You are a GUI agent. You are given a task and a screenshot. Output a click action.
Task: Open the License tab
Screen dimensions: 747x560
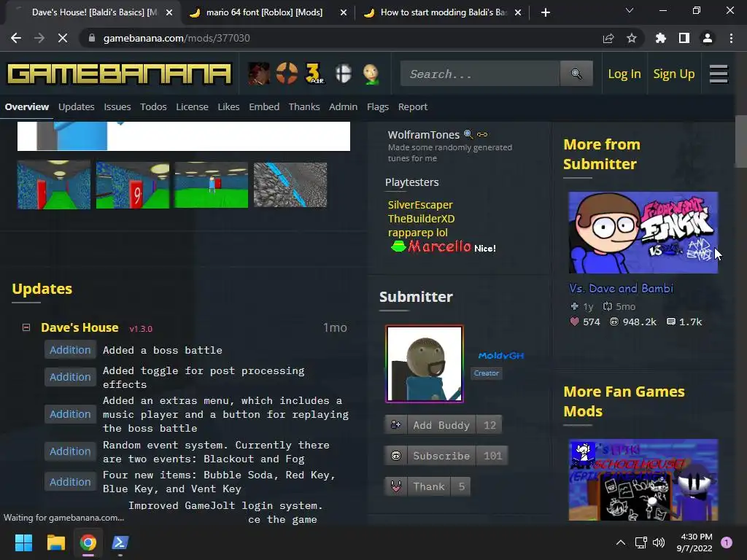coord(192,106)
